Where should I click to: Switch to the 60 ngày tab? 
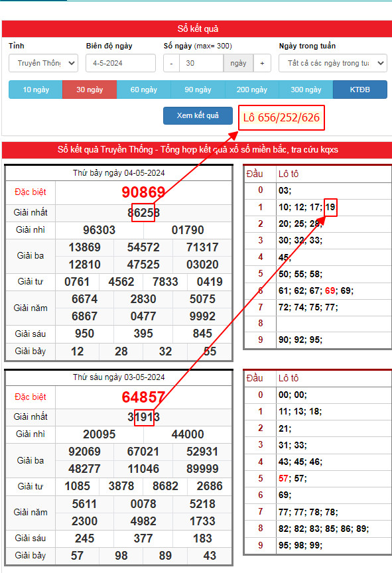[x=143, y=90]
